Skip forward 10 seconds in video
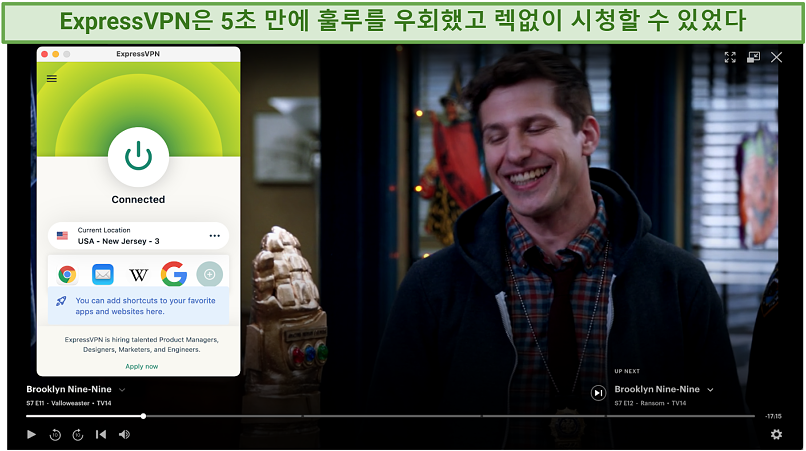 (78, 435)
